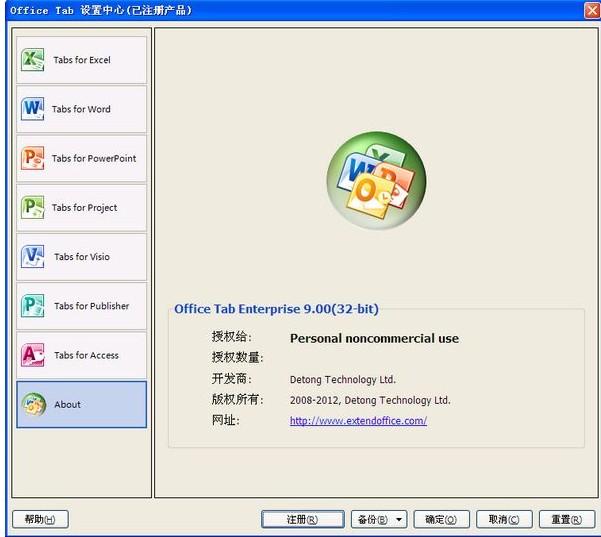Click the PowerPoint icon in sidebar
The image size is (601, 537).
[33, 158]
